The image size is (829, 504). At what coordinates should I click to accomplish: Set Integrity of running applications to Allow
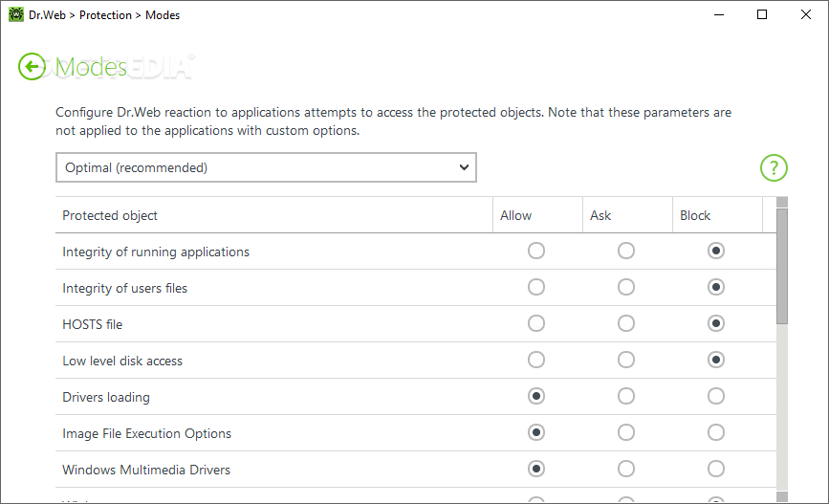pyautogui.click(x=536, y=251)
